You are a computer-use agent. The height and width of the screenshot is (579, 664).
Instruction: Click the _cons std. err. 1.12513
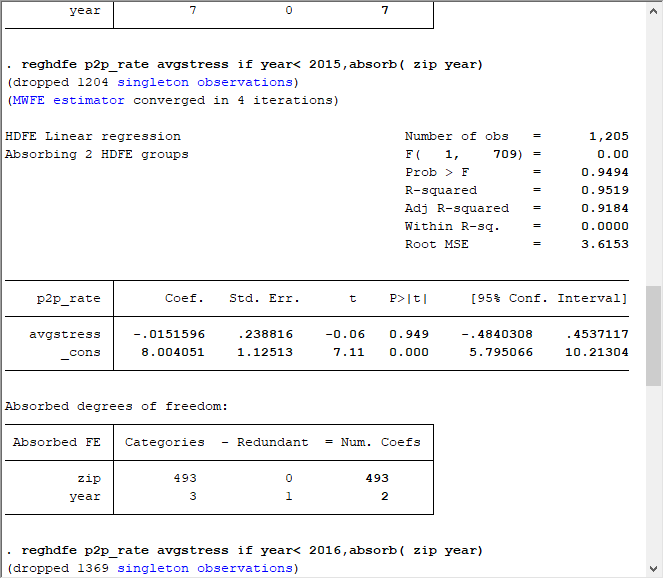coord(265,352)
